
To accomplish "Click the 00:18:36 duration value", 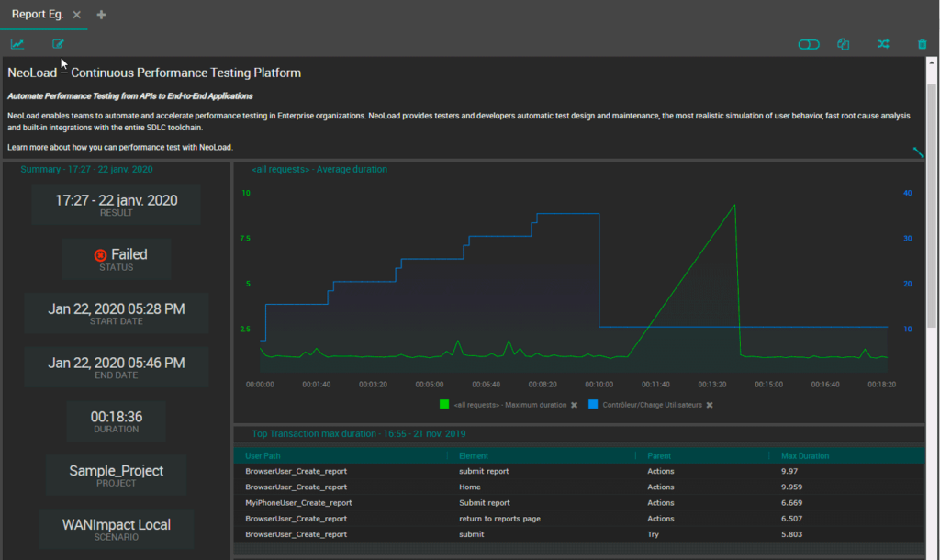I will click(117, 417).
